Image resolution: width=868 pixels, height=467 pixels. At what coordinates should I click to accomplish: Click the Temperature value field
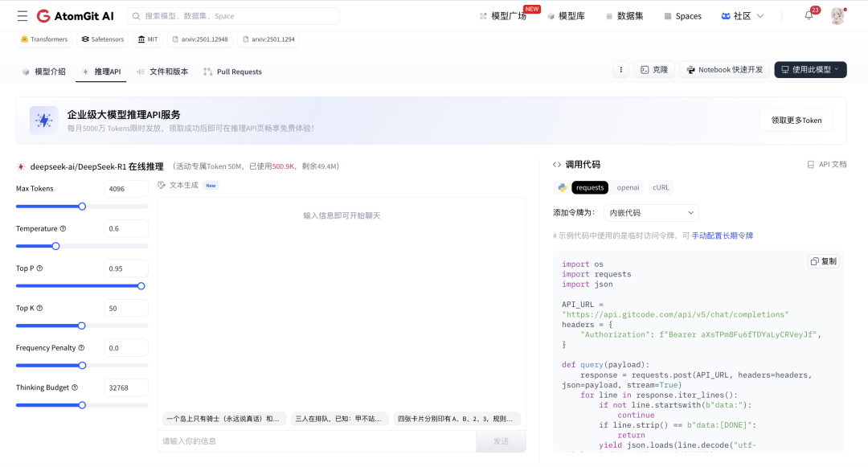coord(126,228)
